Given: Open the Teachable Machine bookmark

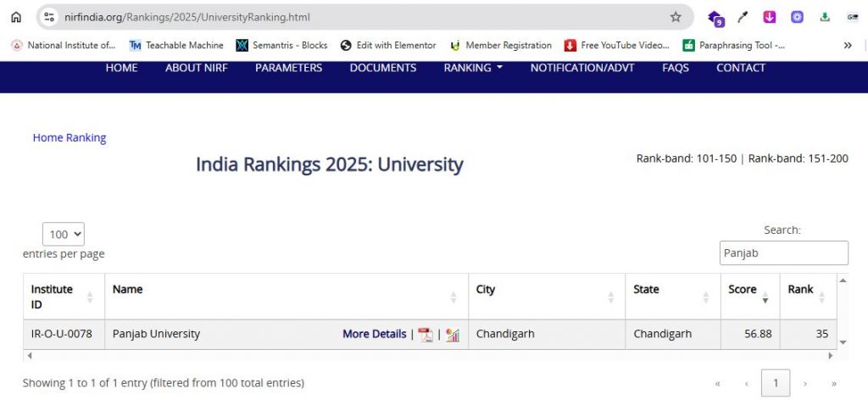Looking at the screenshot, I should point(176,46).
